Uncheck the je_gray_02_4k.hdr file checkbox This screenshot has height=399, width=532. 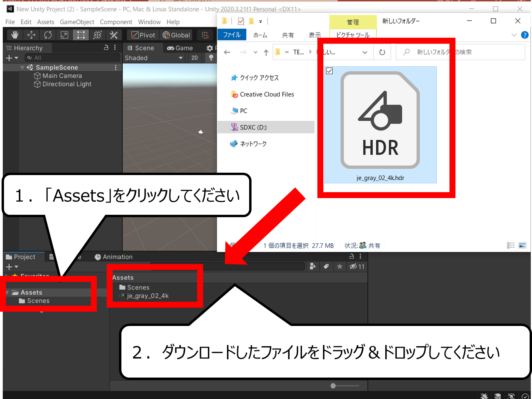point(329,71)
